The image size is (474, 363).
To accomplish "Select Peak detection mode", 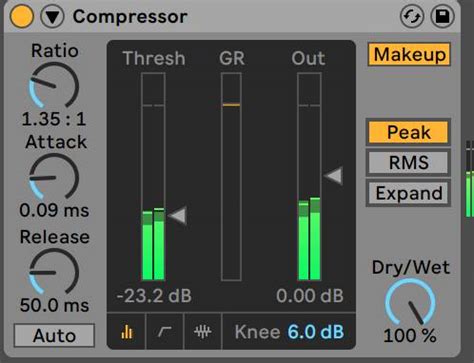I will click(x=408, y=132).
